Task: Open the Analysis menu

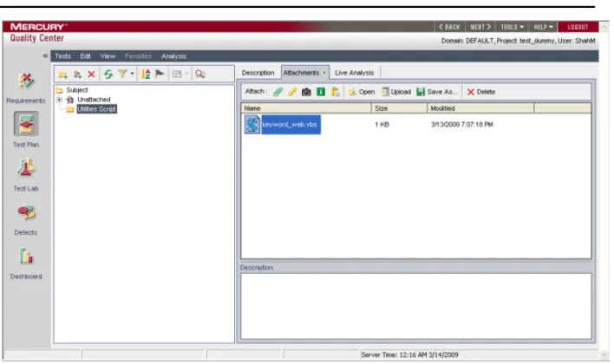Action: coord(173,56)
